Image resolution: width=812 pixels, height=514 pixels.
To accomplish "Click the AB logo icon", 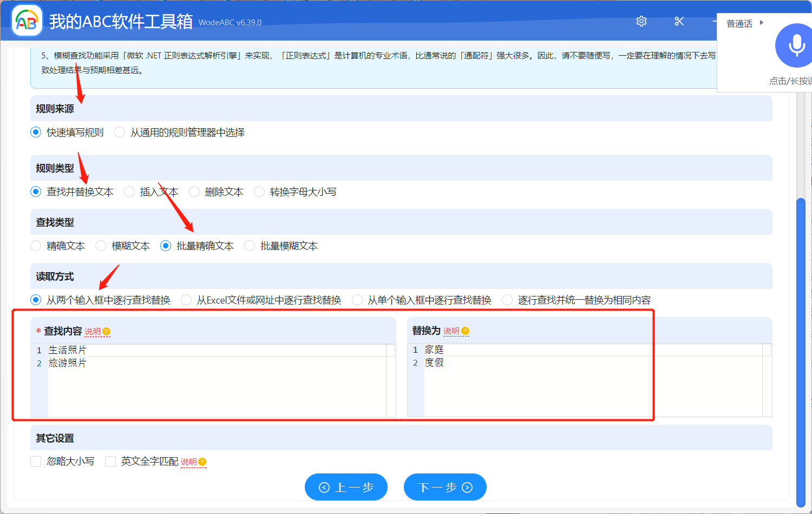I will point(27,21).
